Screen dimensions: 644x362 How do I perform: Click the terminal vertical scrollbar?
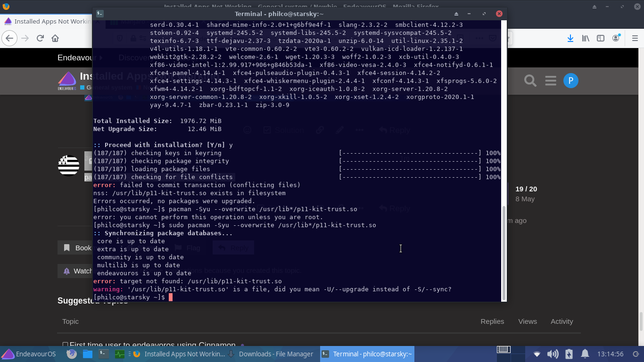coord(504,252)
